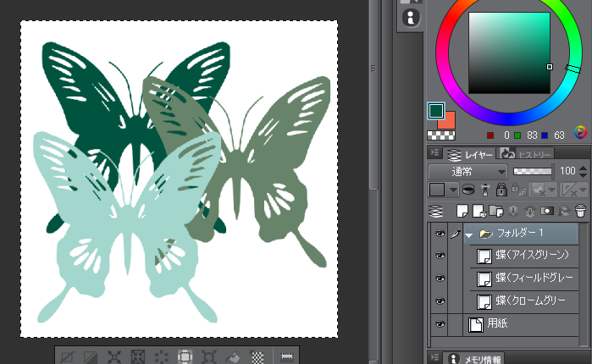Open the Layer palette menu icon
Image resolution: width=592 pixels, height=364 pixels.
pyautogui.click(x=435, y=152)
